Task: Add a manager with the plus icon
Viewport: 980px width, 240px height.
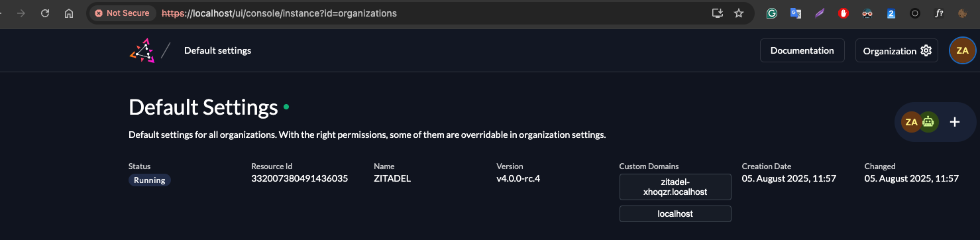Action: click(955, 122)
